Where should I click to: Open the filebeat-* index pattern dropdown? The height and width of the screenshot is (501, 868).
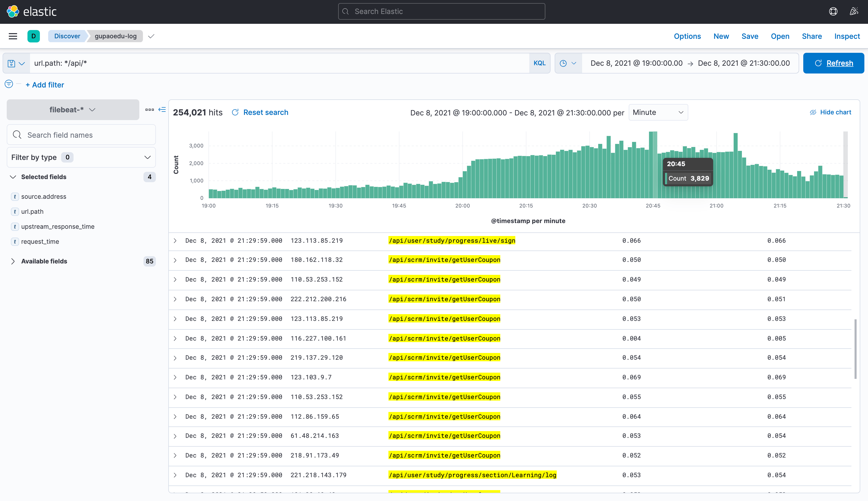[x=73, y=110]
